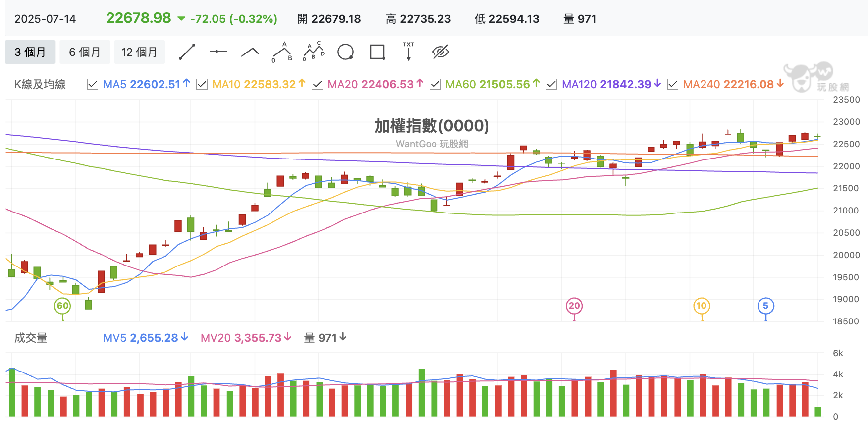The width and height of the screenshot is (868, 425).
Task: Click the MA5 22602.51 label
Action: (142, 84)
